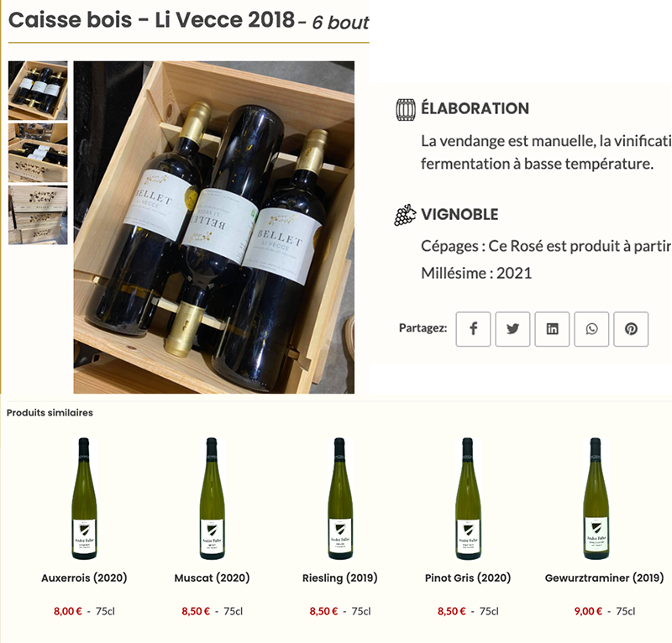Open the Gewurztraminer (2019) product link
This screenshot has width=672, height=643.
click(604, 578)
